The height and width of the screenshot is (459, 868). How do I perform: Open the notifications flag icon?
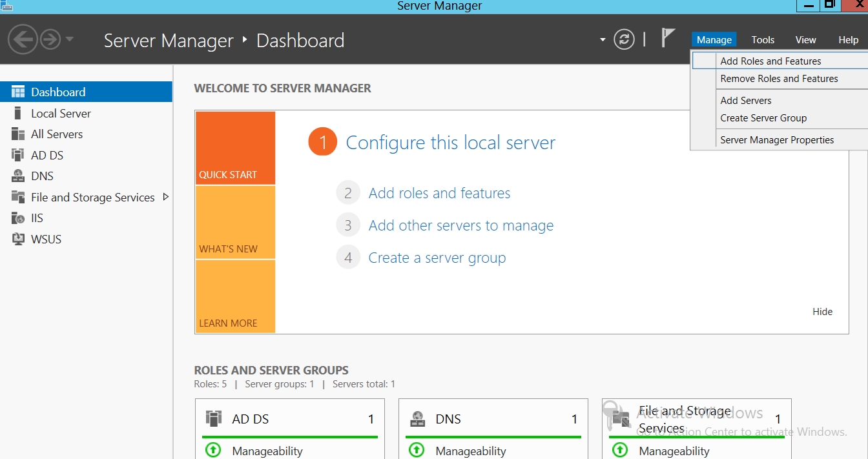pyautogui.click(x=668, y=38)
